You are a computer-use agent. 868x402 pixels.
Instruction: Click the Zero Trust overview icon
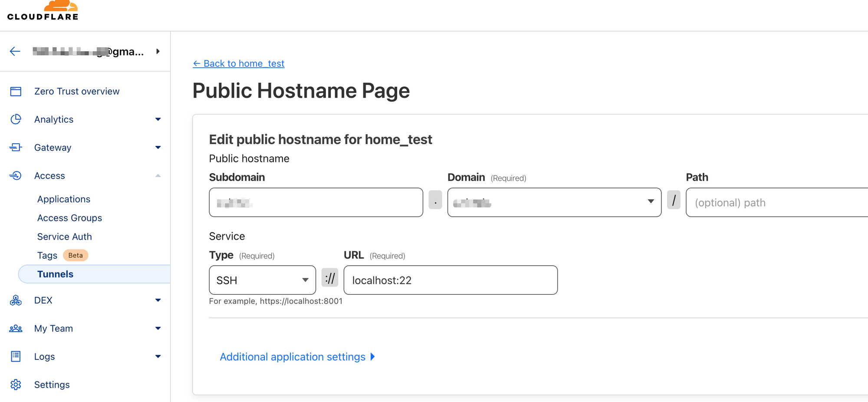[16, 91]
